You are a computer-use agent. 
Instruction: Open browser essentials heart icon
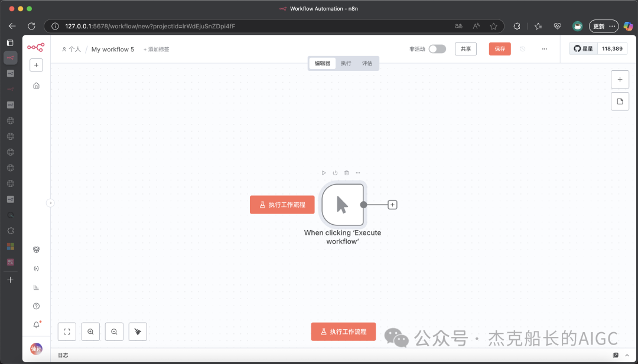click(558, 26)
